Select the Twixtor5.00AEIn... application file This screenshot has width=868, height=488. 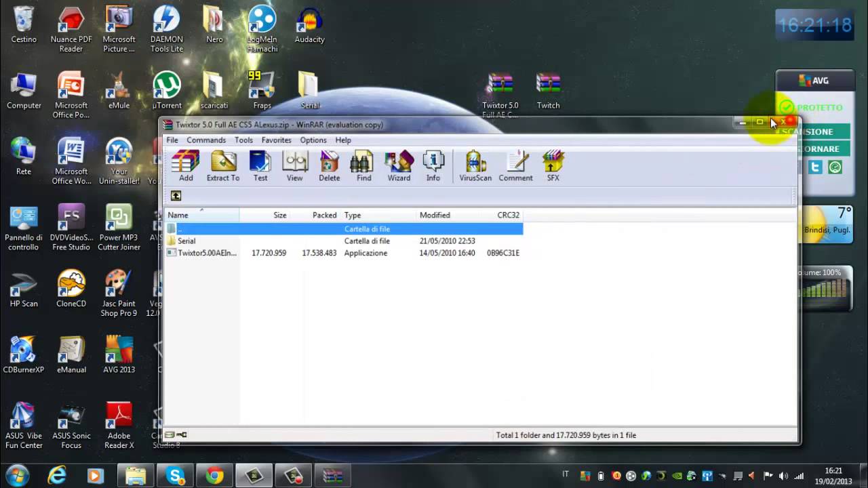[x=344, y=253]
